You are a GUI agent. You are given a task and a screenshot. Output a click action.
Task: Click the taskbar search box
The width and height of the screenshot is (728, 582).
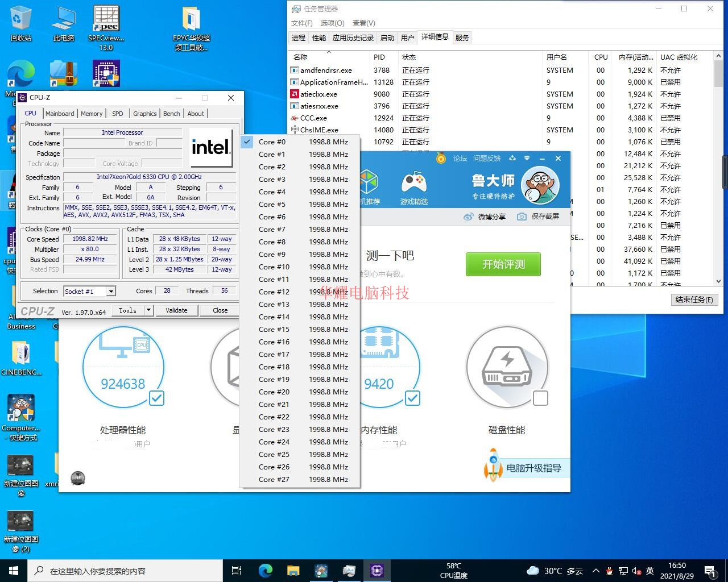(125, 571)
